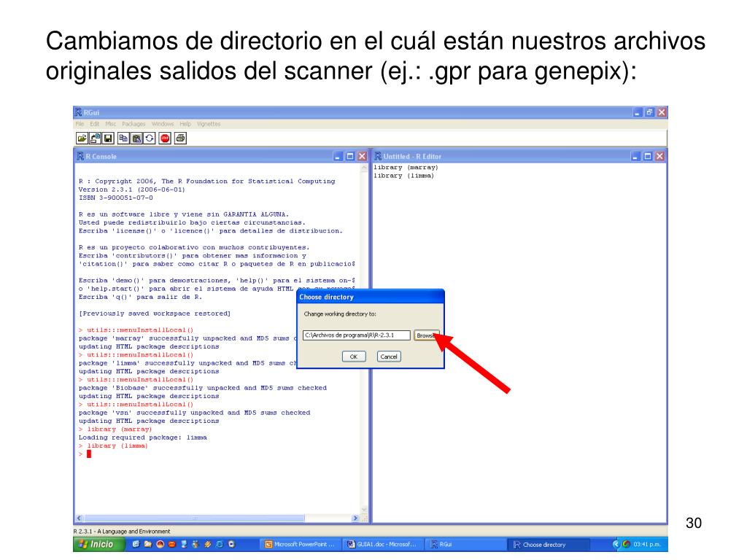Click the R Console scroll left arrow

79,518
